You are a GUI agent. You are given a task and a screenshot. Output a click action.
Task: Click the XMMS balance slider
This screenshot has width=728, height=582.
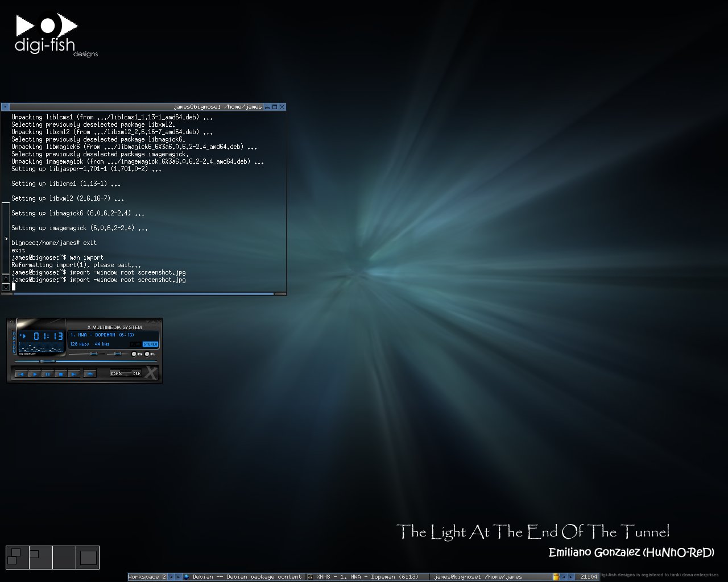117,354
